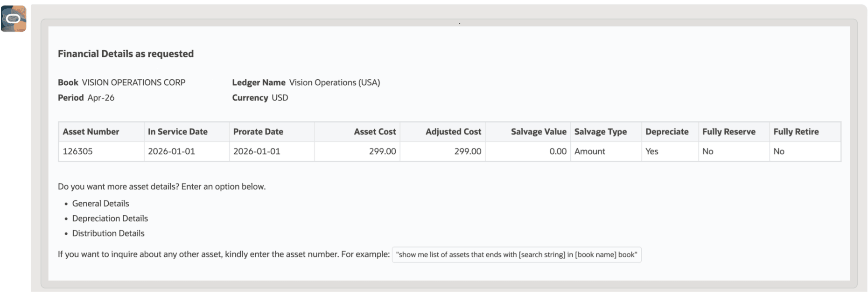Click the Ledger Name label
Screen dimensions: 868x294
(259, 82)
